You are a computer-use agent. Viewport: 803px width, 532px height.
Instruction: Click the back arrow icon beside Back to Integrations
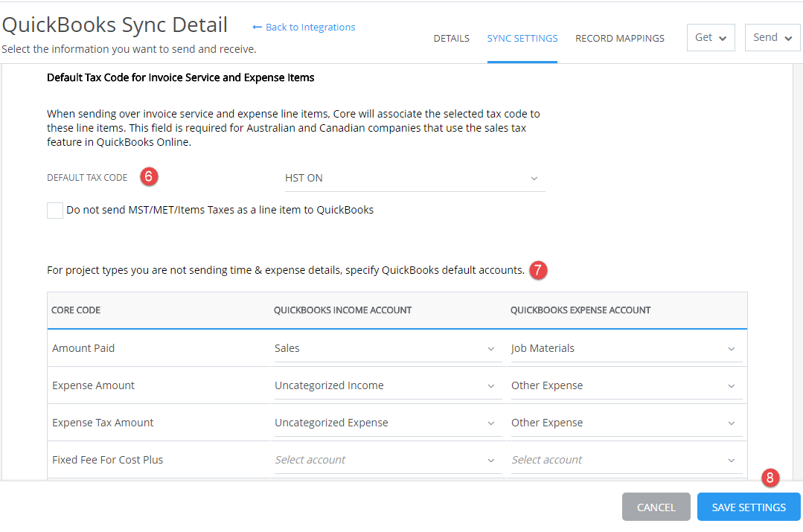click(257, 27)
